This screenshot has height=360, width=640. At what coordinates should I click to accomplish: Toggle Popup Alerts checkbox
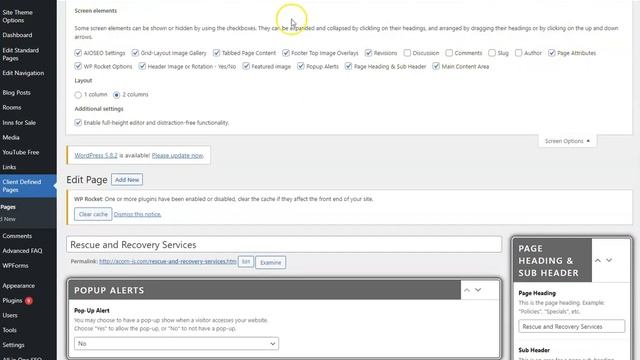coord(300,66)
